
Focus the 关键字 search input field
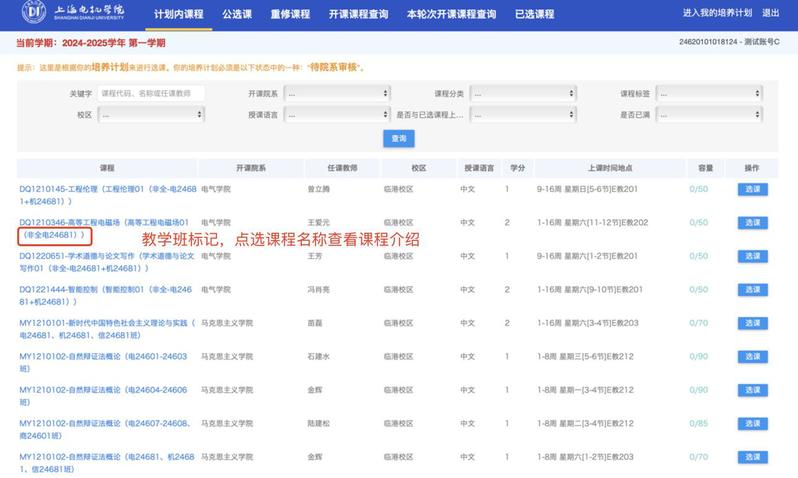(152, 93)
